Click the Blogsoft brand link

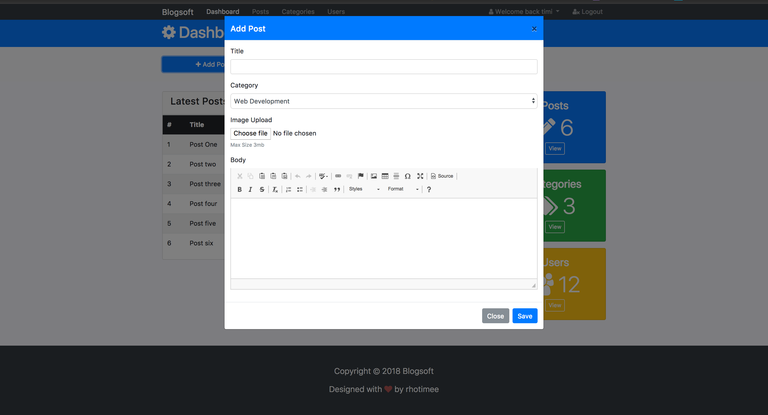[177, 12]
